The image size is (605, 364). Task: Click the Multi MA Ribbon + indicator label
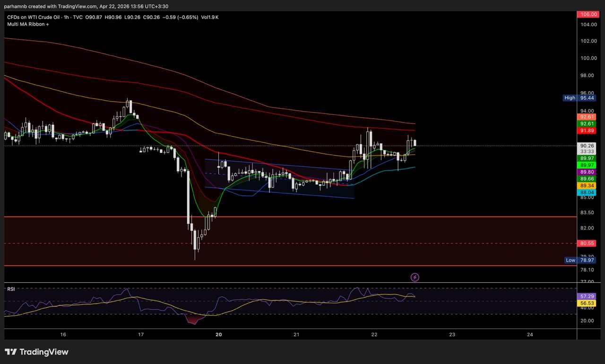pos(28,24)
